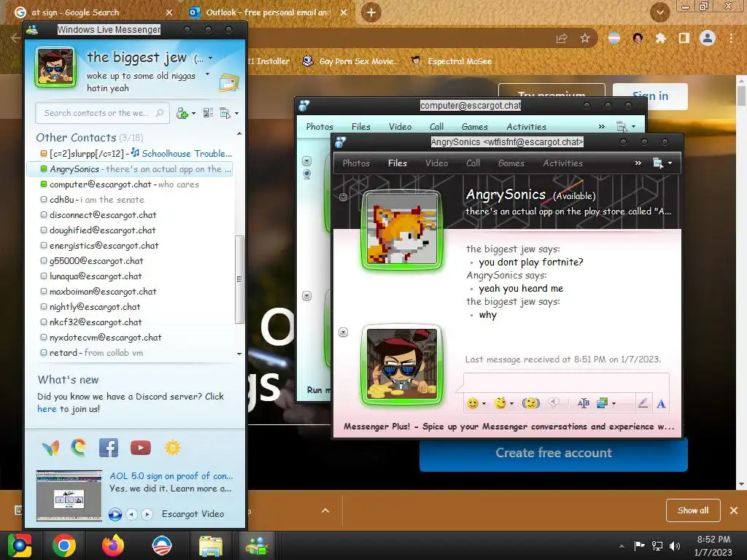This screenshot has width=747, height=560.
Task: Open Call in computer@escargot.chat window
Action: (x=436, y=127)
